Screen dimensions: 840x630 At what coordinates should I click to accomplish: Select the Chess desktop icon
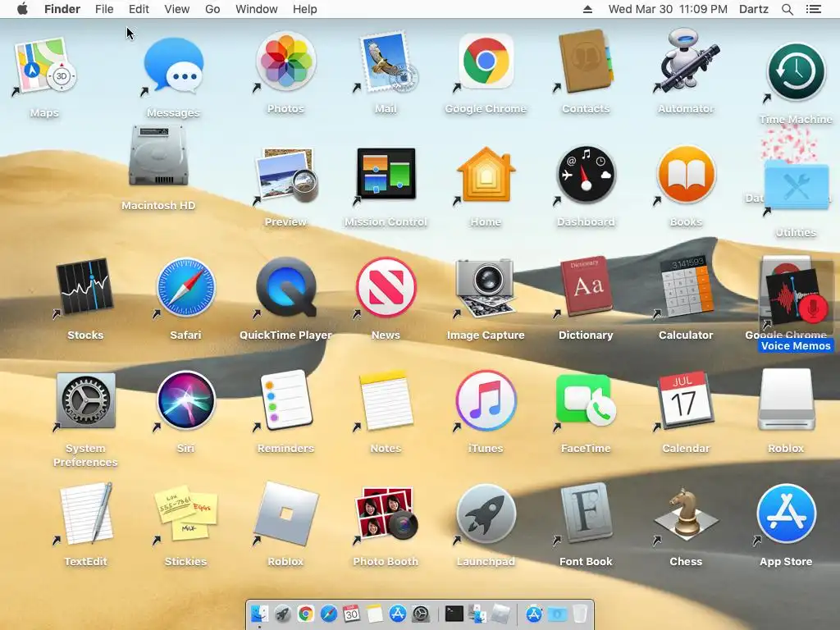click(686, 514)
